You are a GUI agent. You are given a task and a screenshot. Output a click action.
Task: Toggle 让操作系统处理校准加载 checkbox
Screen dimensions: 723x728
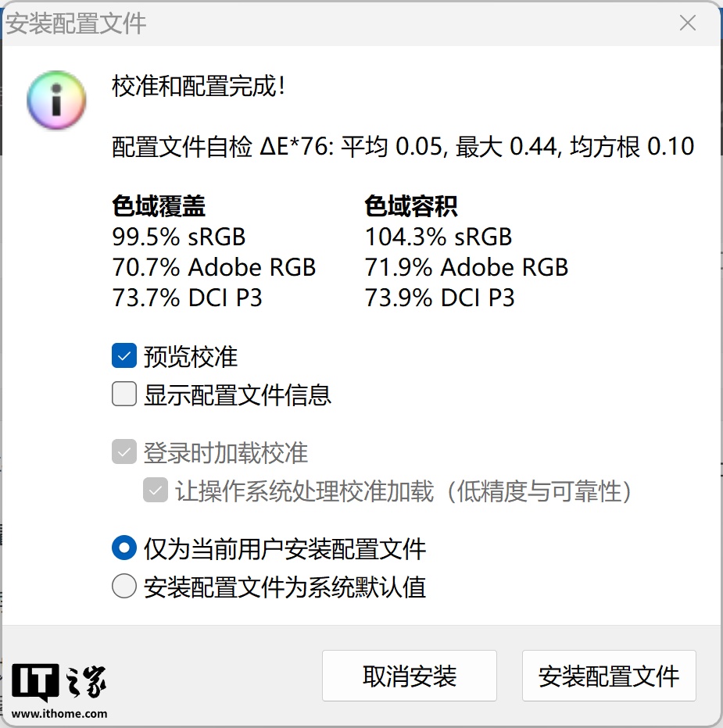[156, 490]
